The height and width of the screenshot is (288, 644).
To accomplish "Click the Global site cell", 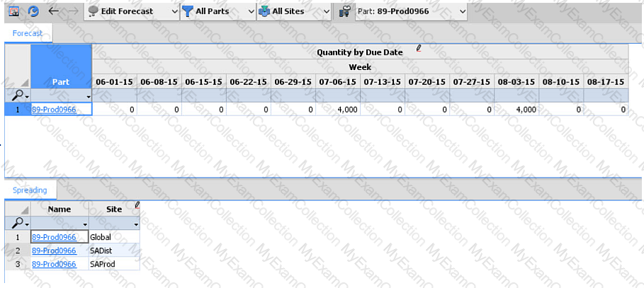I will coord(114,237).
